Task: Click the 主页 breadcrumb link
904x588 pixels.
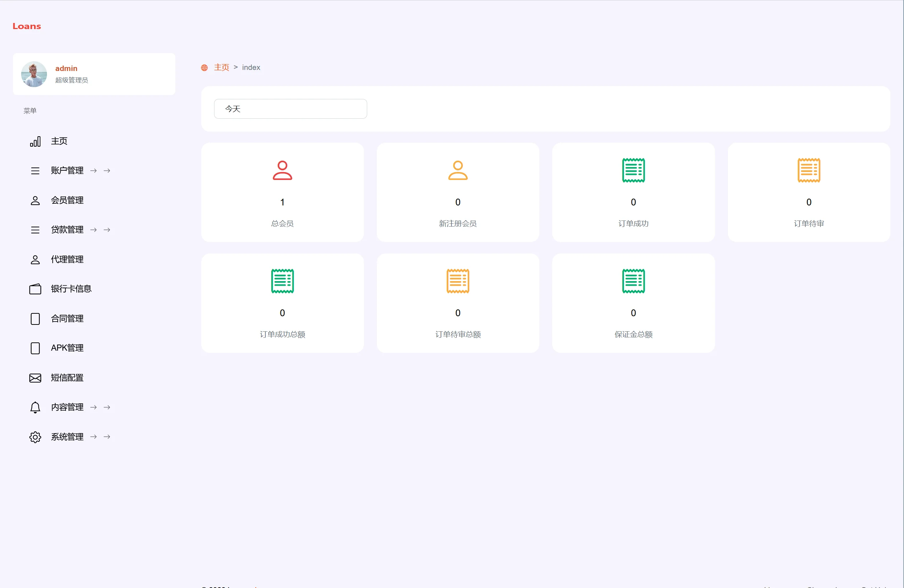Action: point(222,67)
